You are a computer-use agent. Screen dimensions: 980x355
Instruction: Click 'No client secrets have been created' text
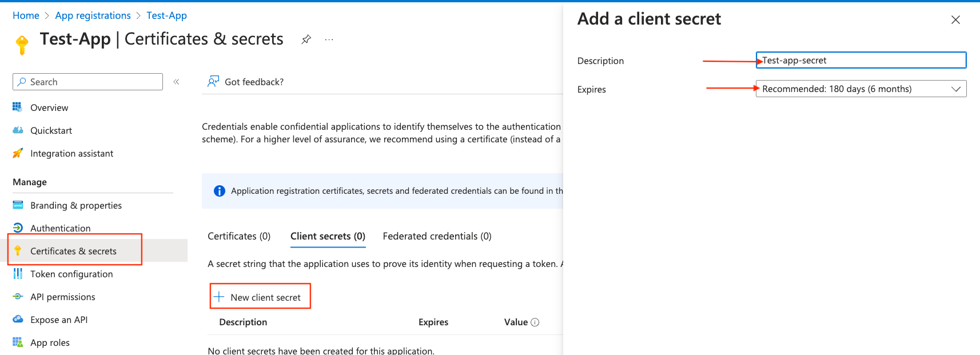click(321, 350)
